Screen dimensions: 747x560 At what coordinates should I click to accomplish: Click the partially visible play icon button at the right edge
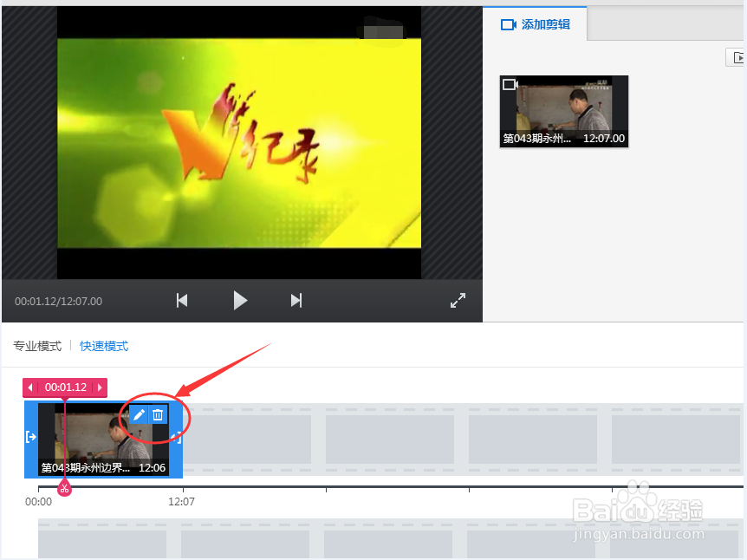(x=736, y=58)
